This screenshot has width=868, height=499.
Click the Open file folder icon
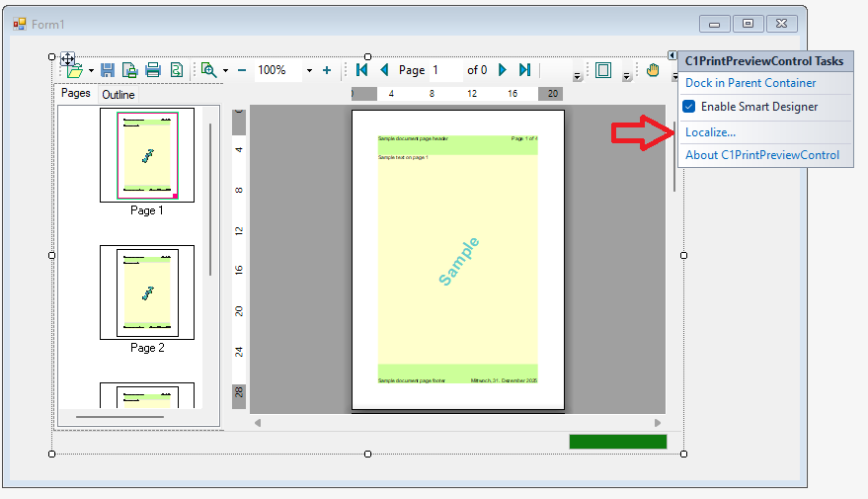click(74, 70)
